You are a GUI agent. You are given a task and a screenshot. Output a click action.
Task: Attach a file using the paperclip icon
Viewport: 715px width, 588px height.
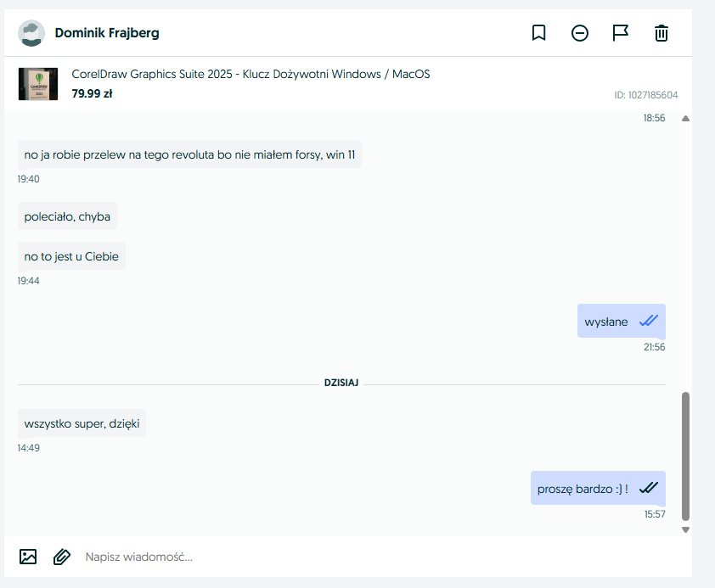coord(61,557)
